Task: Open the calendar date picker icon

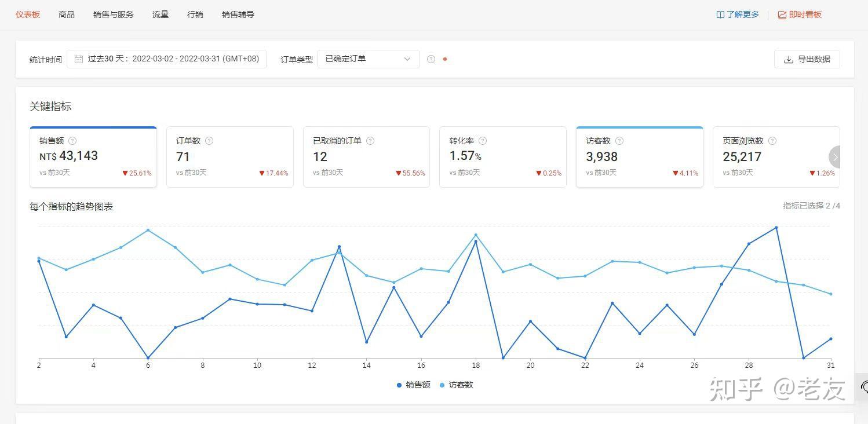Action: [79, 59]
